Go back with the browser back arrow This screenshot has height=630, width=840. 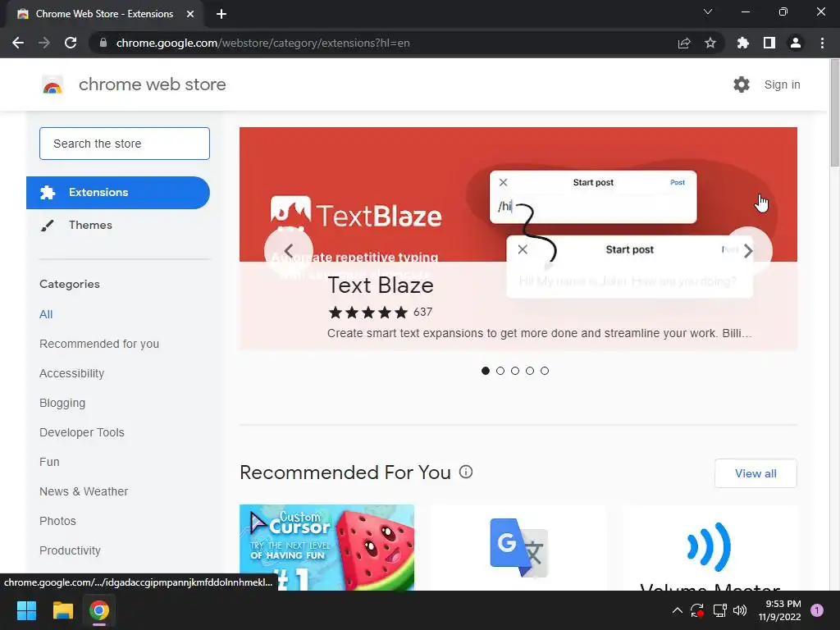pos(18,43)
